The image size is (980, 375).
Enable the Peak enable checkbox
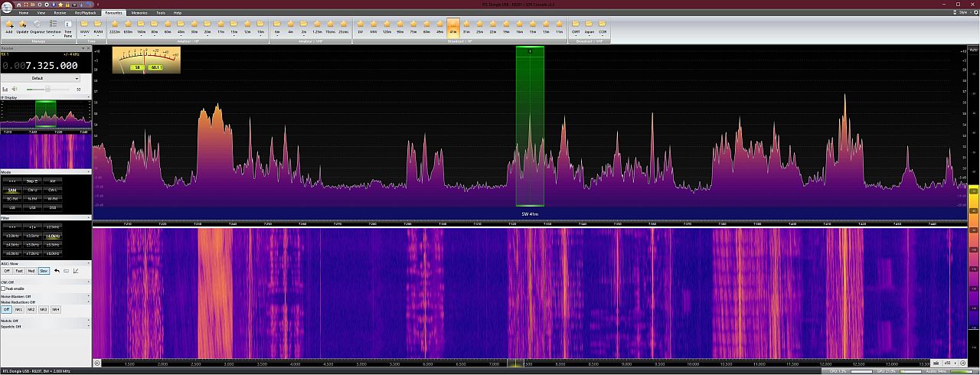[4, 289]
